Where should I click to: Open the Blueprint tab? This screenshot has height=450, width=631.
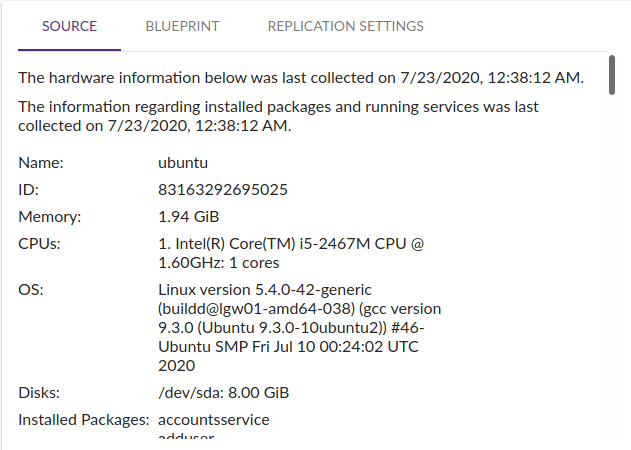pos(182,26)
